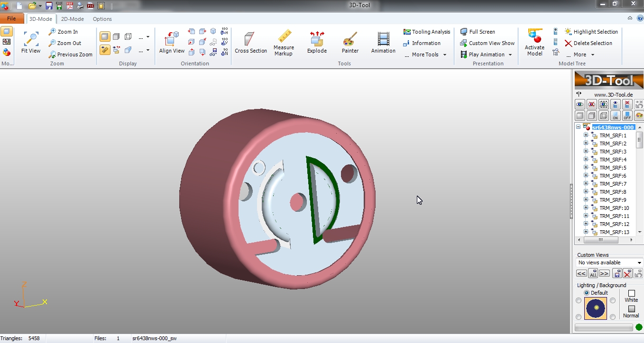Choose the White background swatch
This screenshot has height=343, width=644.
click(x=631, y=294)
